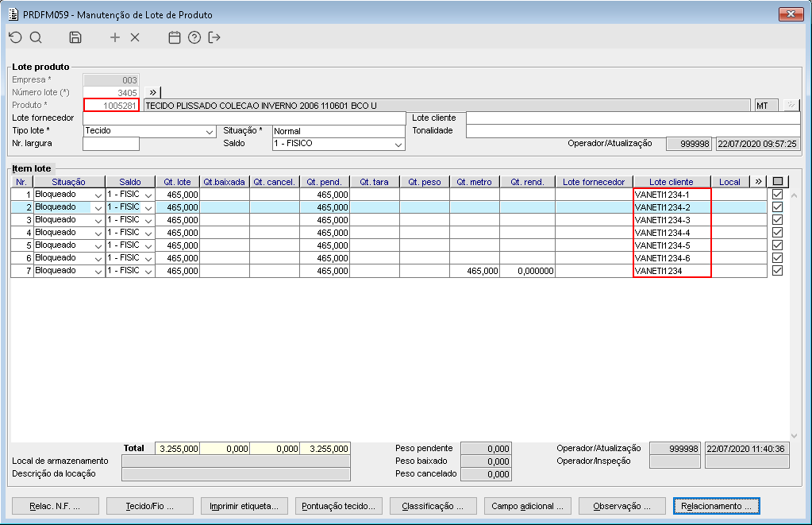
Task: Click the Qt. pend. column header
Action: click(324, 181)
